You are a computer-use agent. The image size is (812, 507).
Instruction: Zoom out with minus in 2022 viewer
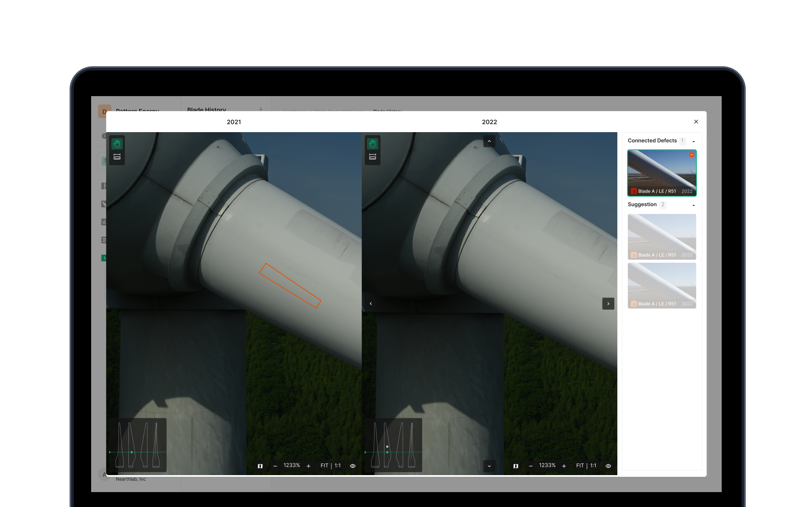531,466
